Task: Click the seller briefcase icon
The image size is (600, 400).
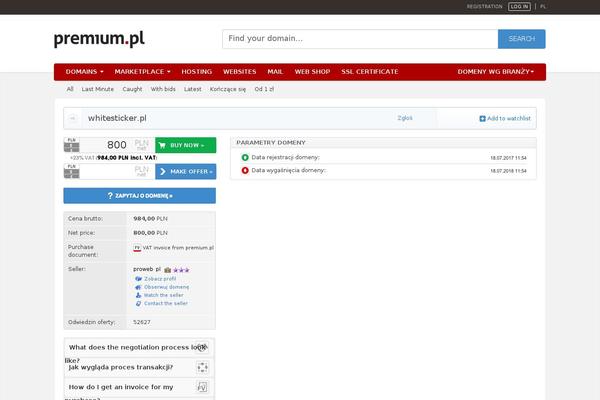Action: pyautogui.click(x=168, y=270)
